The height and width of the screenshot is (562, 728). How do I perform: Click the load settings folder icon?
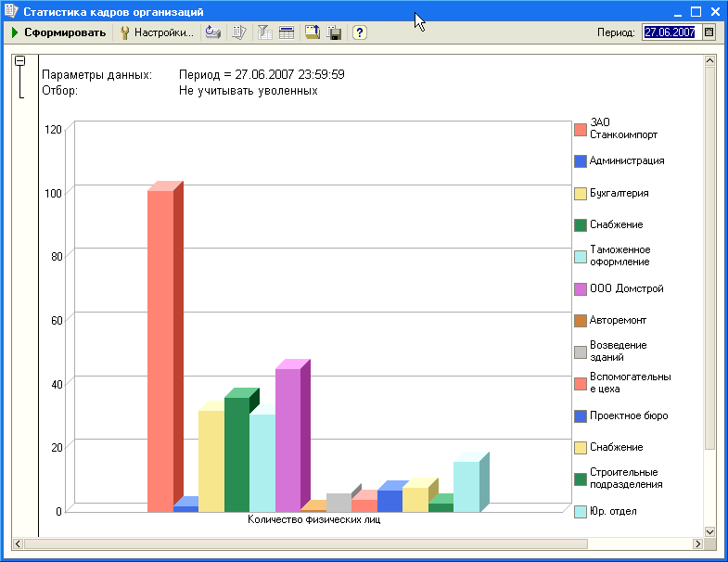click(313, 32)
